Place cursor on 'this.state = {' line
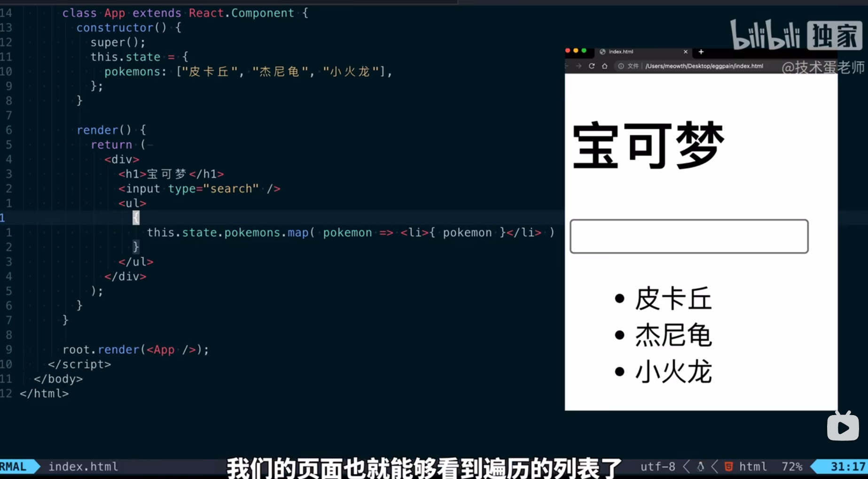The image size is (868, 479). coord(139,57)
